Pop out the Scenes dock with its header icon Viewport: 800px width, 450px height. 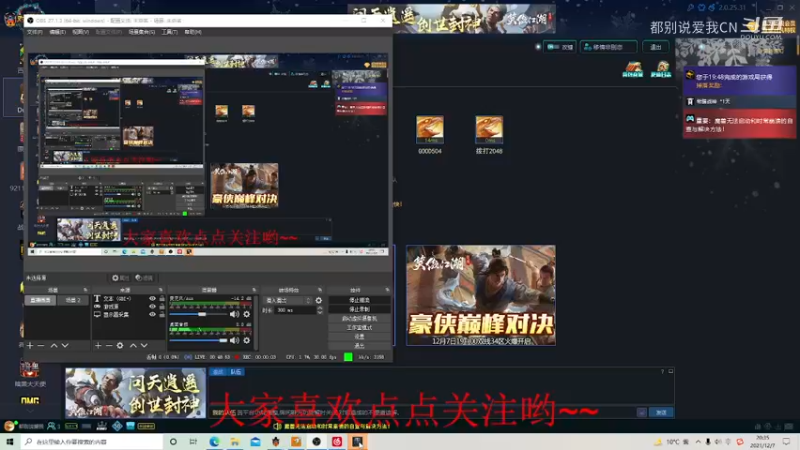pyautogui.click(x=85, y=290)
